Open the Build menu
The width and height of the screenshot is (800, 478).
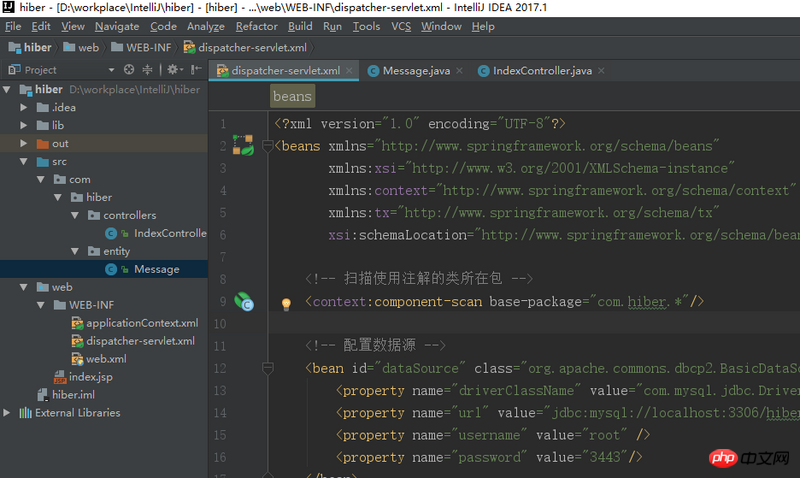click(300, 27)
